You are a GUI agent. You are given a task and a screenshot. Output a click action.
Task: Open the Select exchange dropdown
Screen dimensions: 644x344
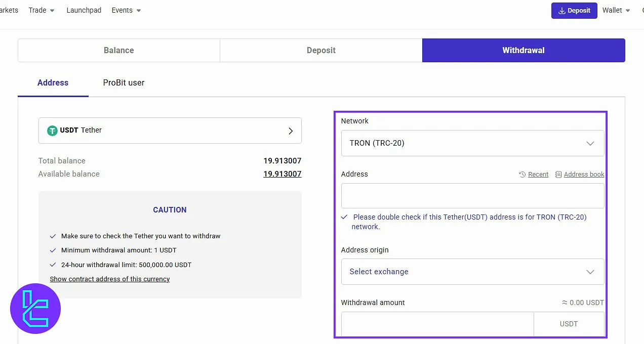coord(472,272)
